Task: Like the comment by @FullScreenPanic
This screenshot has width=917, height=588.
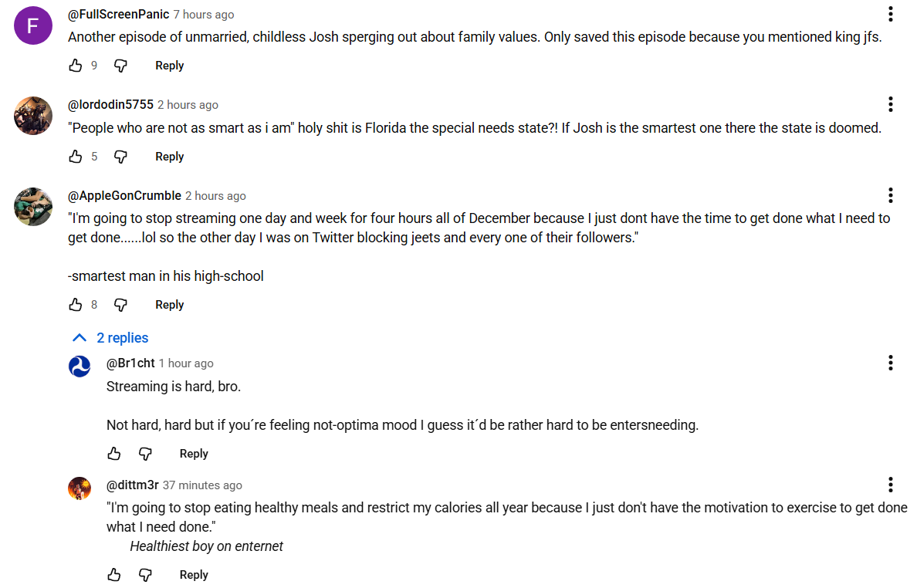Action: point(76,66)
